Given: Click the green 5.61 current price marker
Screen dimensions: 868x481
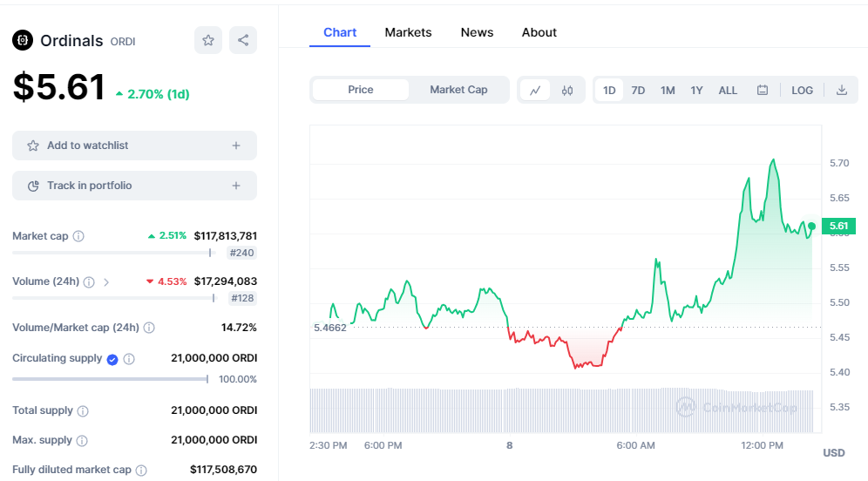Looking at the screenshot, I should [838, 226].
